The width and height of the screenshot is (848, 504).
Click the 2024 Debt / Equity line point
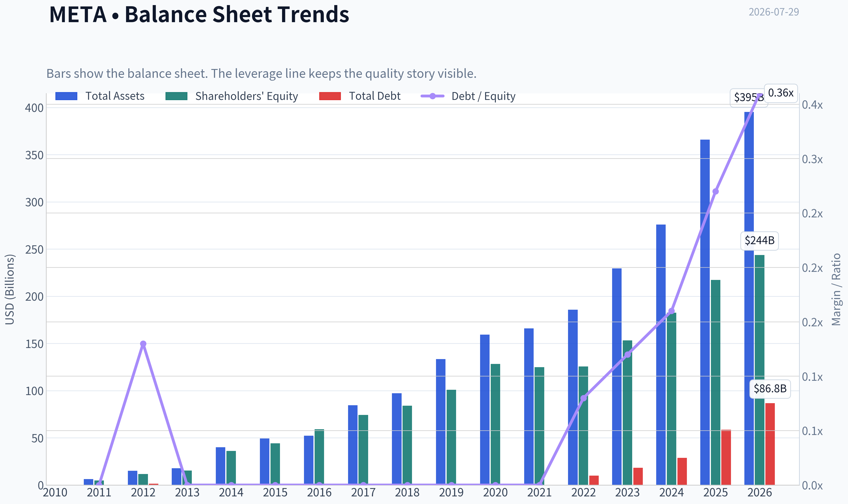(x=671, y=311)
